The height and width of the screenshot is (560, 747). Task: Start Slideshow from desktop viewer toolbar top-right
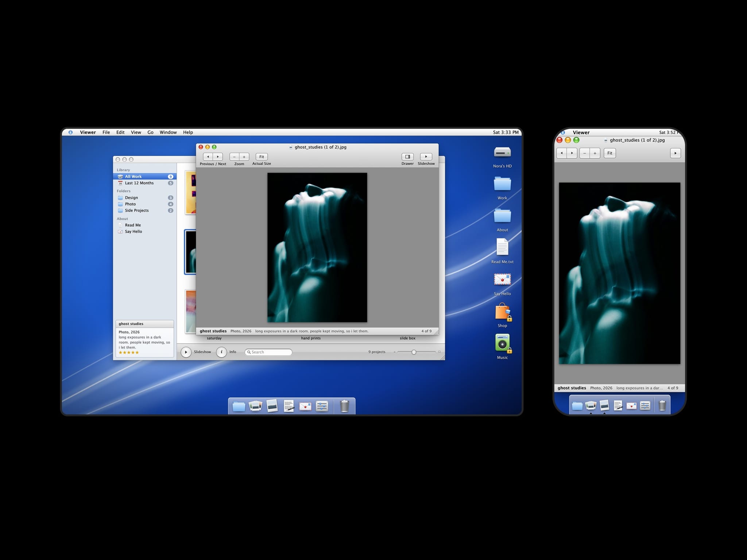(426, 157)
